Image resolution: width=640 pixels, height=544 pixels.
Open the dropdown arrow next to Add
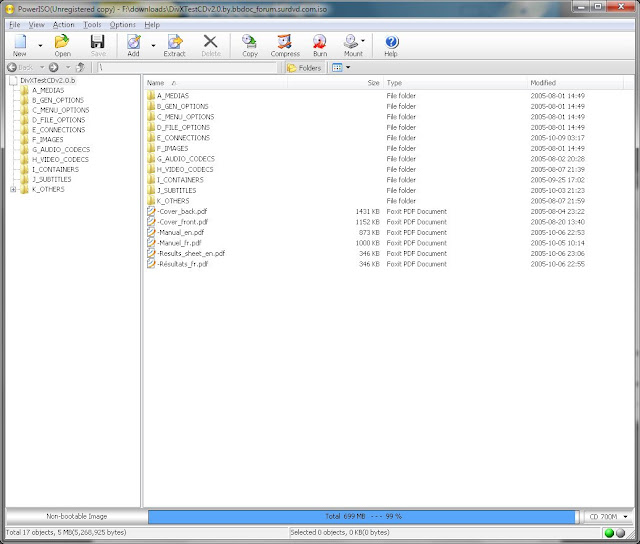[x=153, y=45]
